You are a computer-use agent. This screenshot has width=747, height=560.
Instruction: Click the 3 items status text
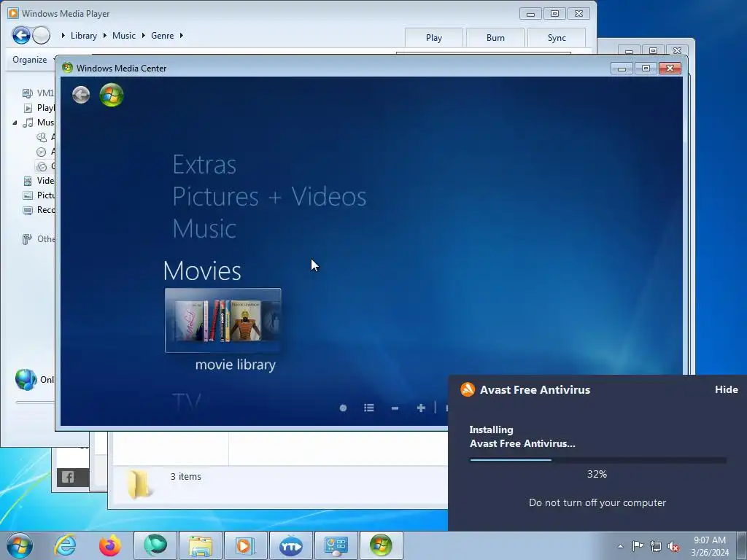pos(186,477)
